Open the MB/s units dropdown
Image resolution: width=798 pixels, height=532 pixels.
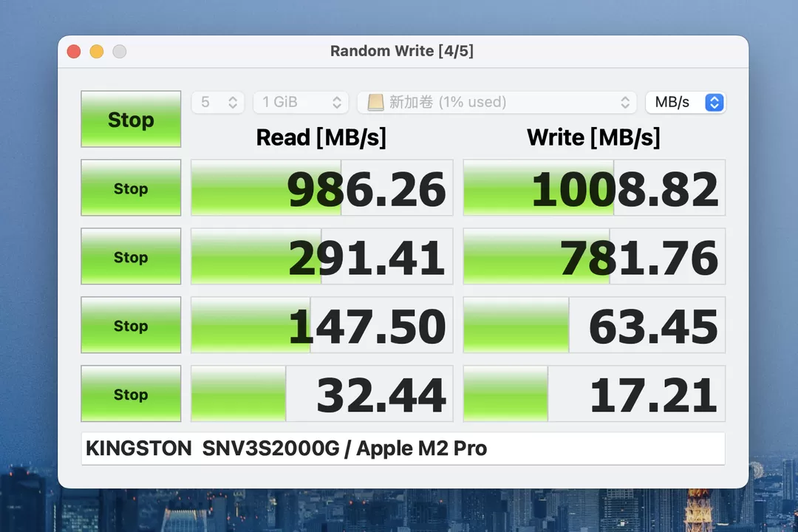point(685,102)
